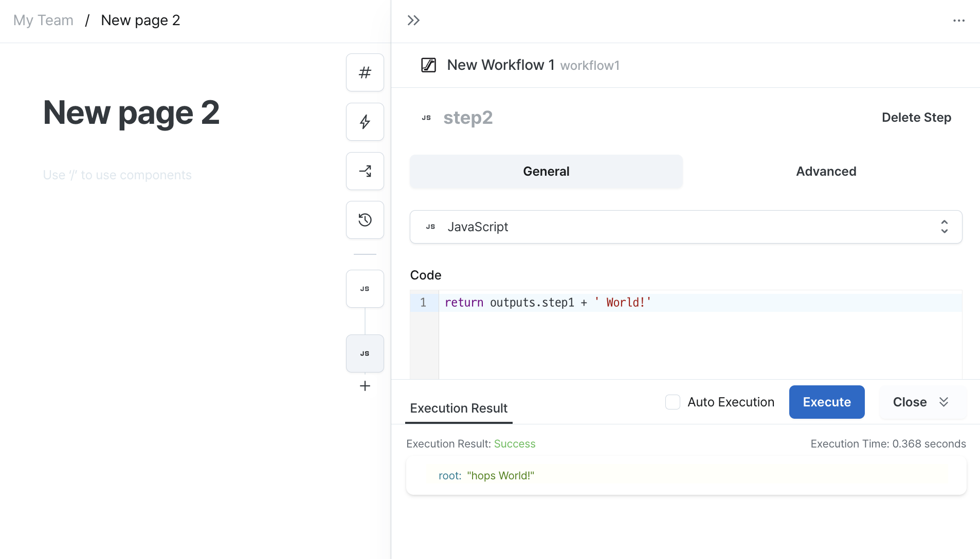Switch to the General tab

tap(546, 171)
